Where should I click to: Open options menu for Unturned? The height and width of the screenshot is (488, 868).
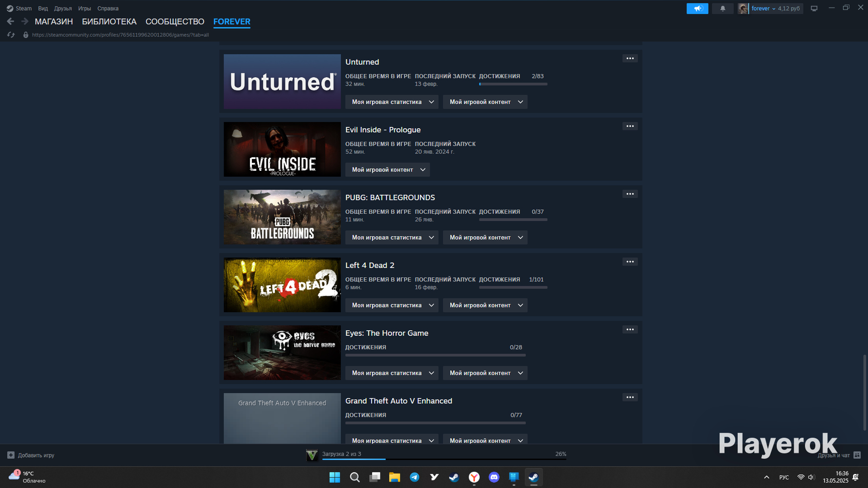point(630,59)
